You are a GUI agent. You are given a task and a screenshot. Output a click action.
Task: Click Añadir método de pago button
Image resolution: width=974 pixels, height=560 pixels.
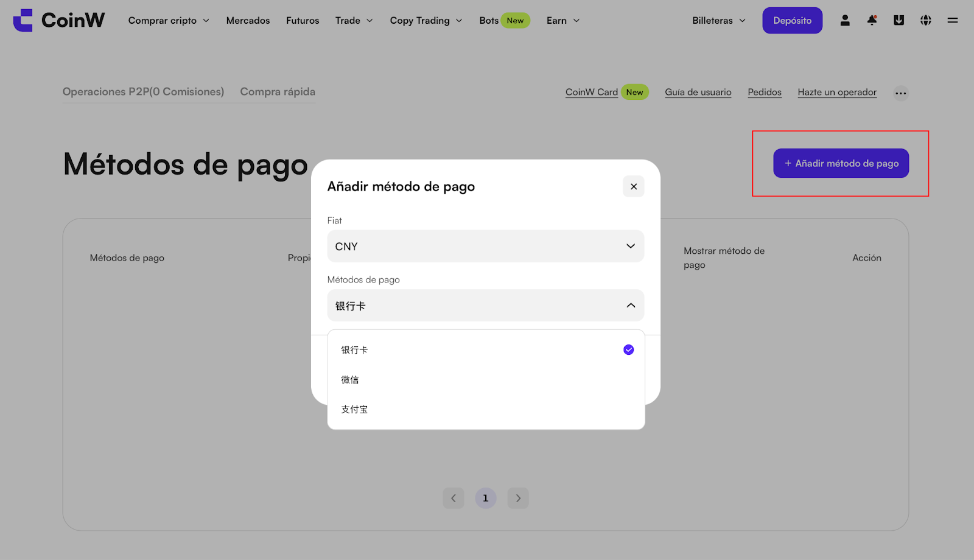coord(841,163)
